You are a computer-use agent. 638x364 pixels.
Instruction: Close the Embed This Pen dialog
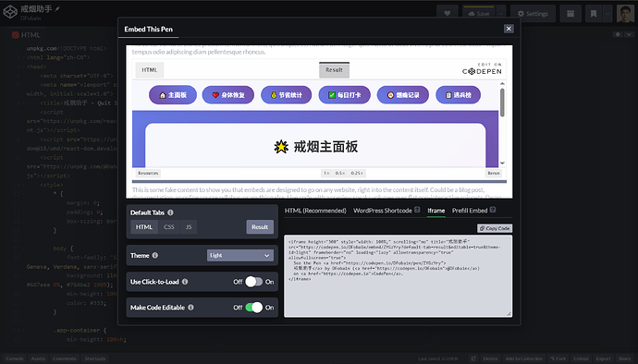pos(509,29)
